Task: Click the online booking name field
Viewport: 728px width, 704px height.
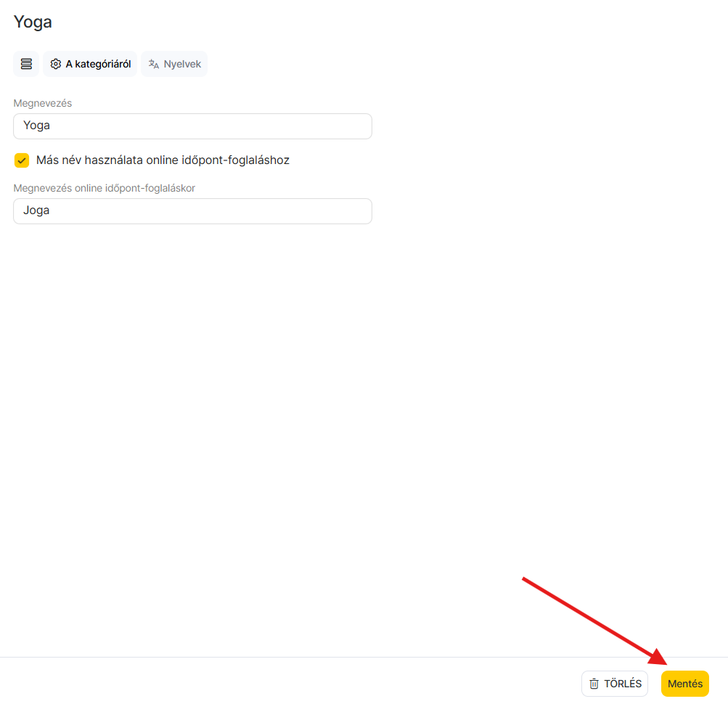Action: click(192, 211)
